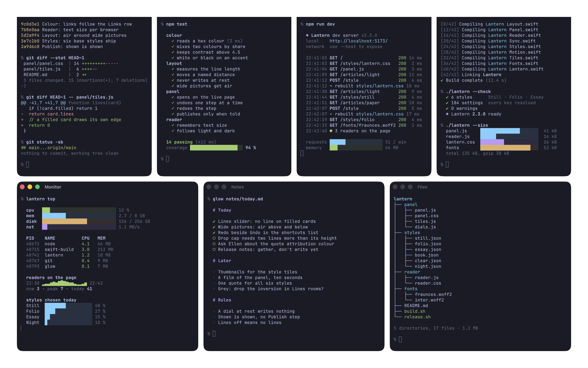This screenshot has height=368, width=588.
Task: Click the requests bar in dev server
Action: [x=356, y=142]
